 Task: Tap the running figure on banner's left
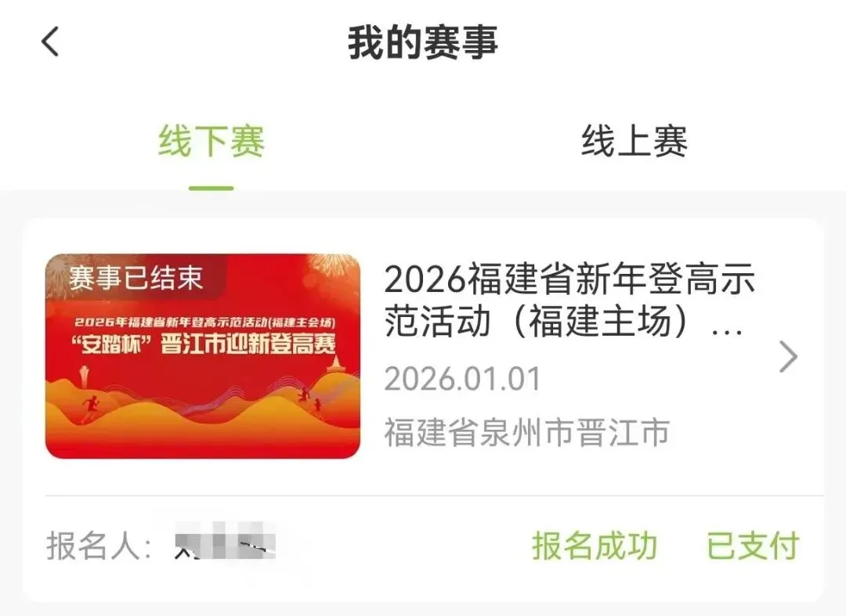point(91,409)
